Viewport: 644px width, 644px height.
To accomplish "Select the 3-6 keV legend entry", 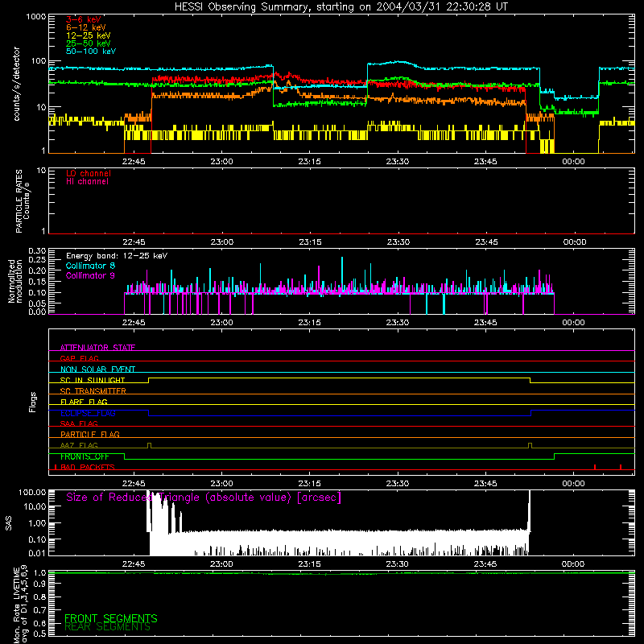I will coord(84,19).
